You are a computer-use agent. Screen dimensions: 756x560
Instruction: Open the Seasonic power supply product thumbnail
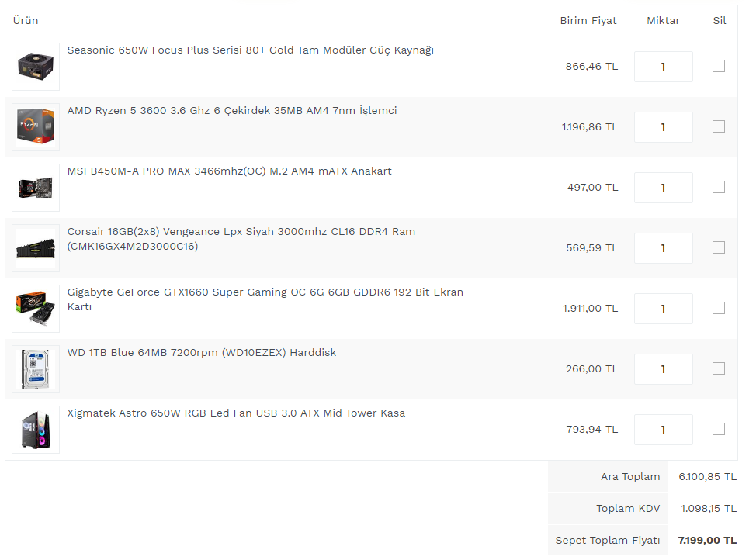coord(36,67)
